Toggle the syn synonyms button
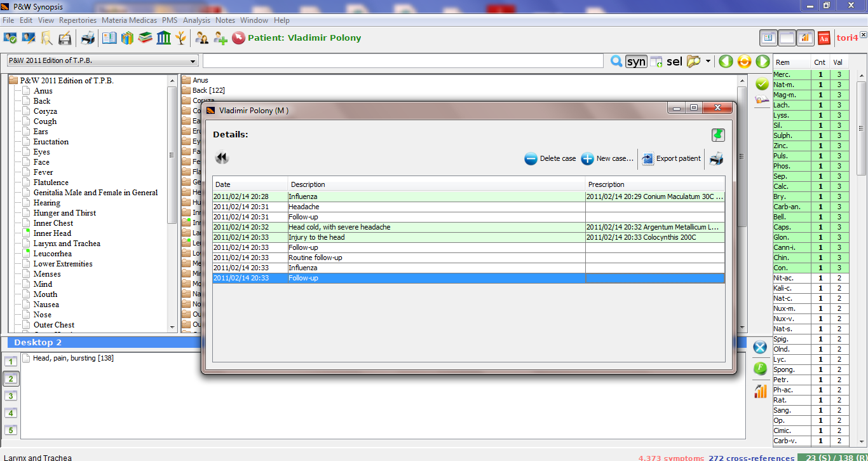Screen dimensions: 868x461 tap(636, 61)
